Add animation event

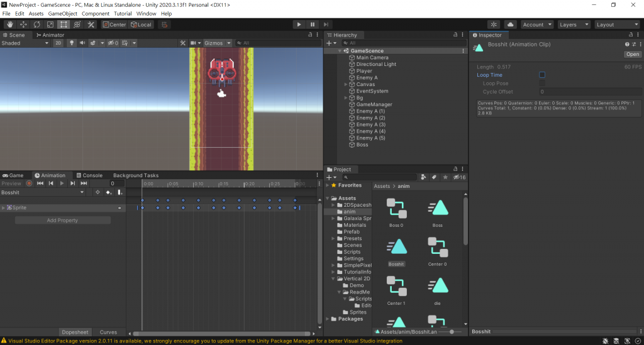(x=120, y=192)
